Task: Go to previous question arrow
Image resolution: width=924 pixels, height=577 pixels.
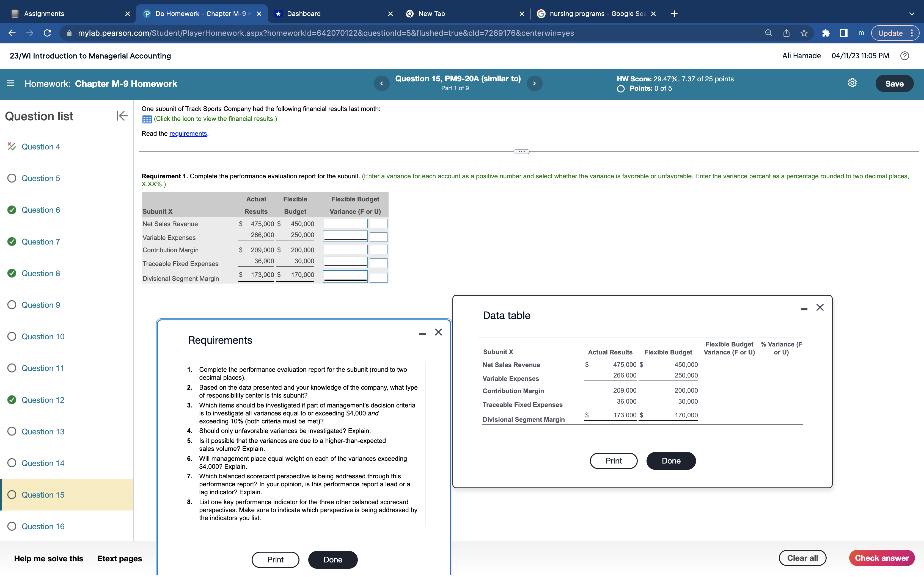Action: 381,83
